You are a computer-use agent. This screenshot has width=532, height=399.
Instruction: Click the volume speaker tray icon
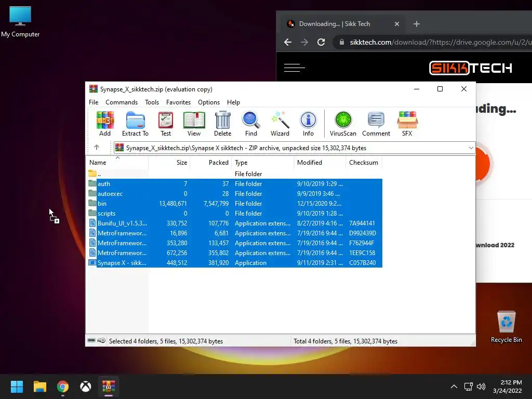(x=481, y=387)
